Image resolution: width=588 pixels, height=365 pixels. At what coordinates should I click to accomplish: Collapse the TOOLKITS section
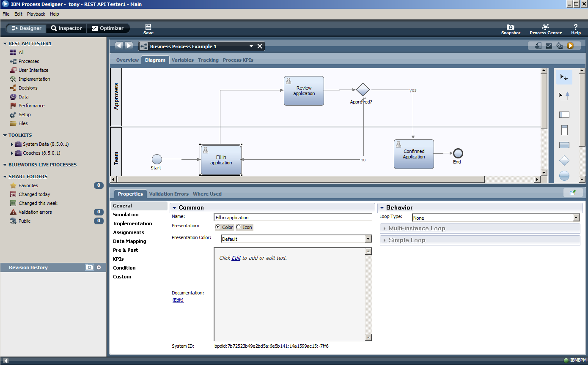5,135
